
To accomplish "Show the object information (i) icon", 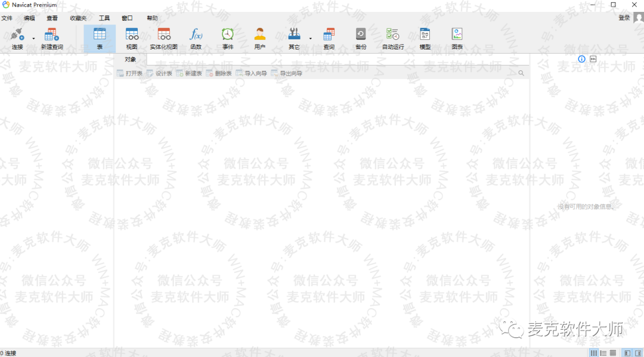I will (x=581, y=59).
